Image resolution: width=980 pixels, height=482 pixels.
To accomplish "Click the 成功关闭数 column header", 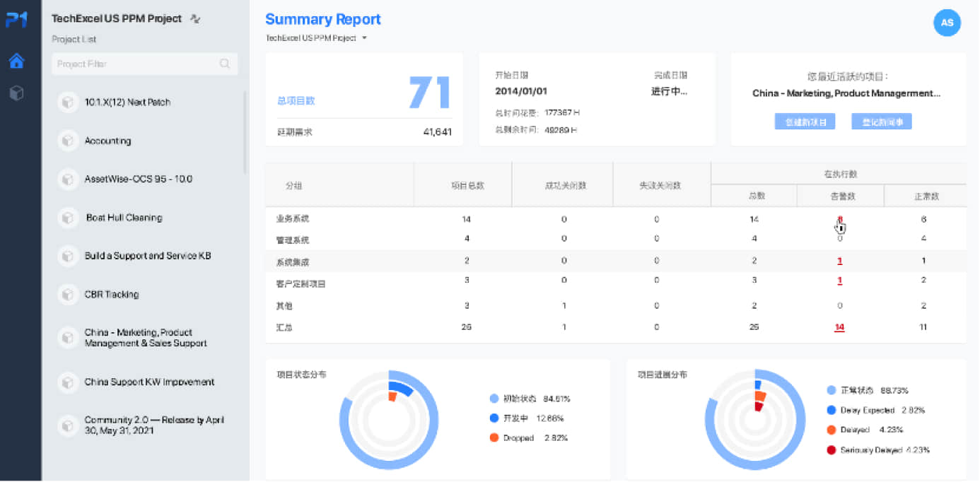I will pyautogui.click(x=565, y=185).
